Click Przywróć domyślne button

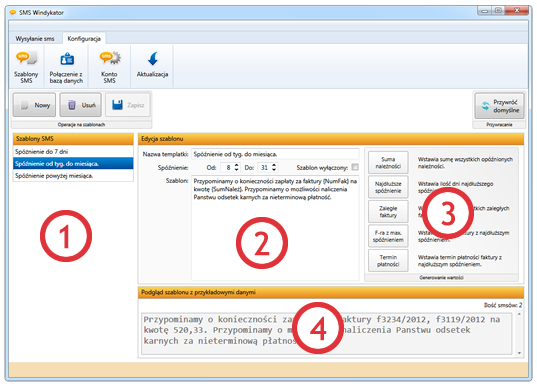(500, 106)
